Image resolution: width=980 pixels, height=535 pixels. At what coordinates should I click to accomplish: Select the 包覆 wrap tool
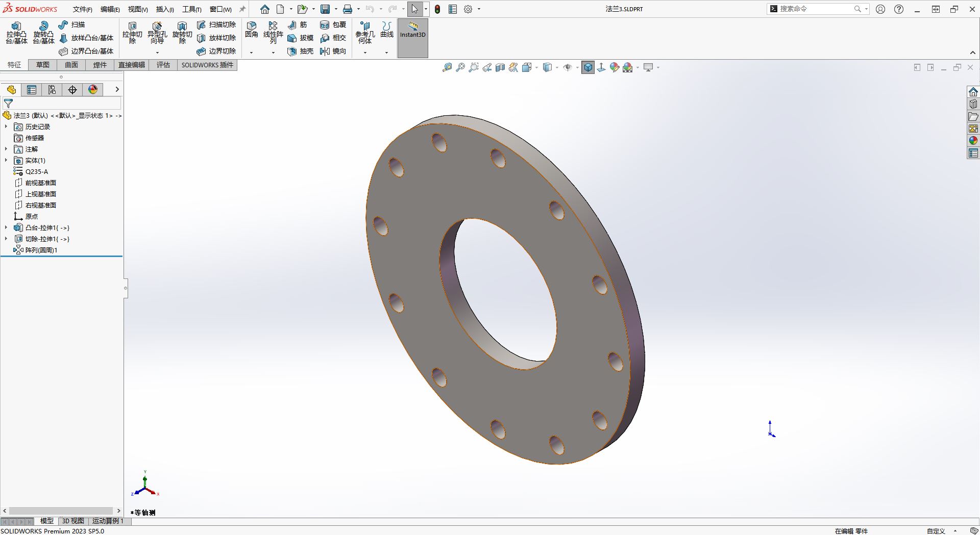(333, 24)
